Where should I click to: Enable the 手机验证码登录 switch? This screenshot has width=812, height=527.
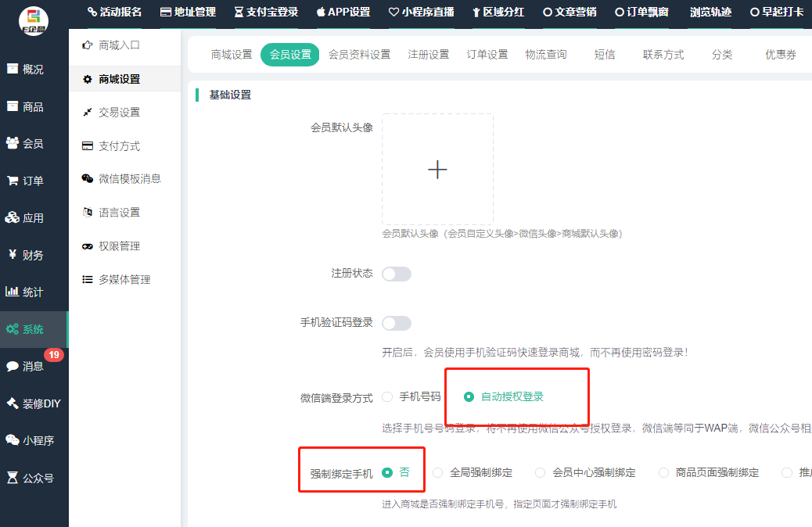click(396, 323)
